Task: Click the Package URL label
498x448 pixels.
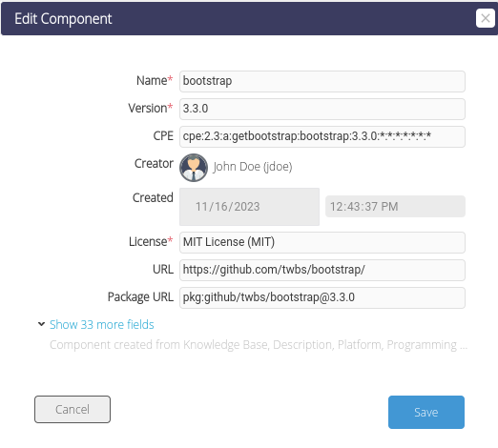Action: coord(140,296)
